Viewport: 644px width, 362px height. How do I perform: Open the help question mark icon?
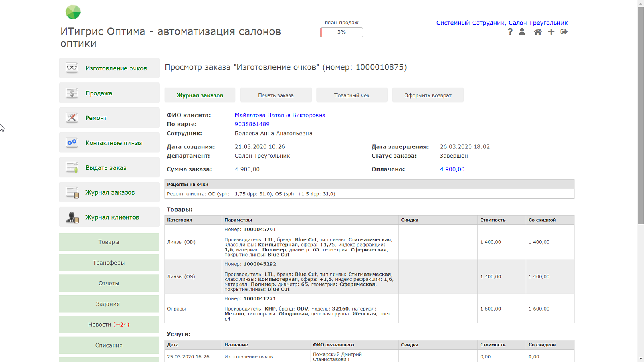(510, 32)
